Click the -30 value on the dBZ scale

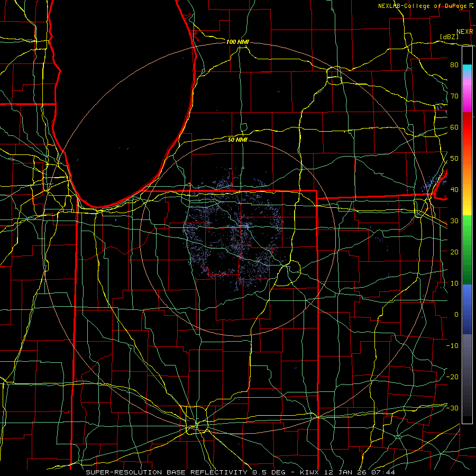452,408
